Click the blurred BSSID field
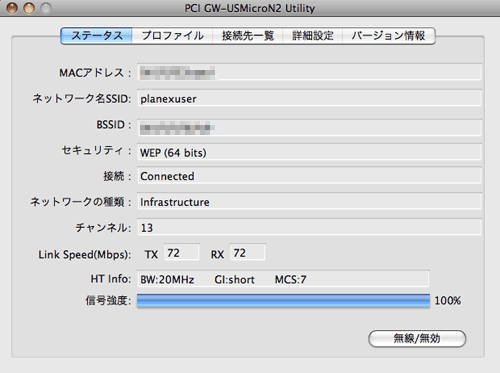This screenshot has height=373, width=500. pyautogui.click(x=309, y=128)
